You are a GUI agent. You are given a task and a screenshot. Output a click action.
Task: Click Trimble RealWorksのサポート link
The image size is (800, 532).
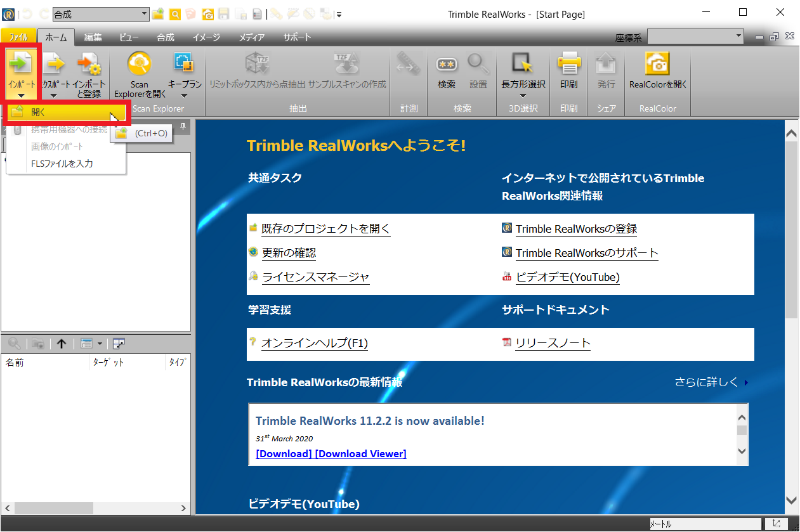(x=587, y=253)
